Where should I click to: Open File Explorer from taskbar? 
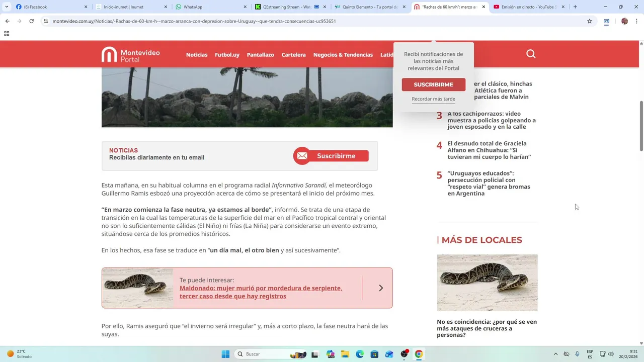345,354
